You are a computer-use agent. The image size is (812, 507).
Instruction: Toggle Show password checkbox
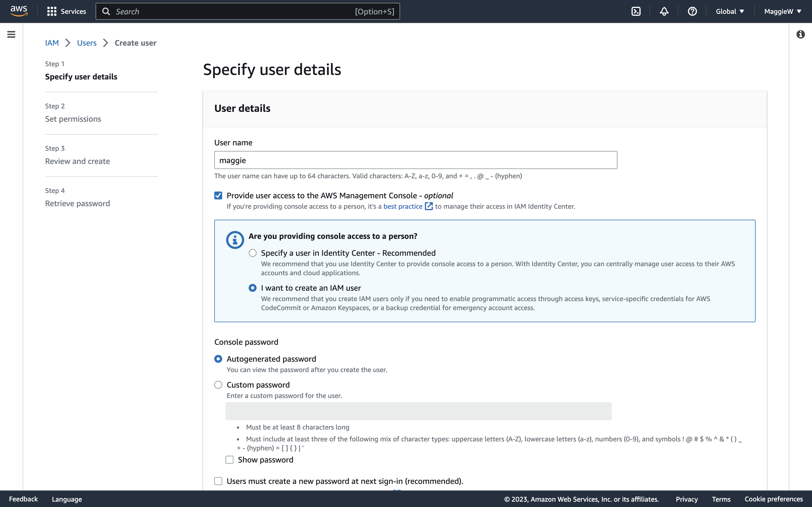(x=229, y=460)
